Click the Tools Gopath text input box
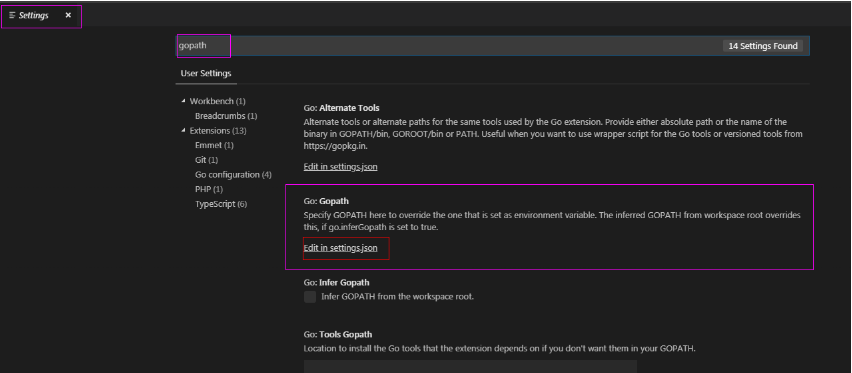This screenshot has height=373, width=852. pyautogui.click(x=470, y=366)
